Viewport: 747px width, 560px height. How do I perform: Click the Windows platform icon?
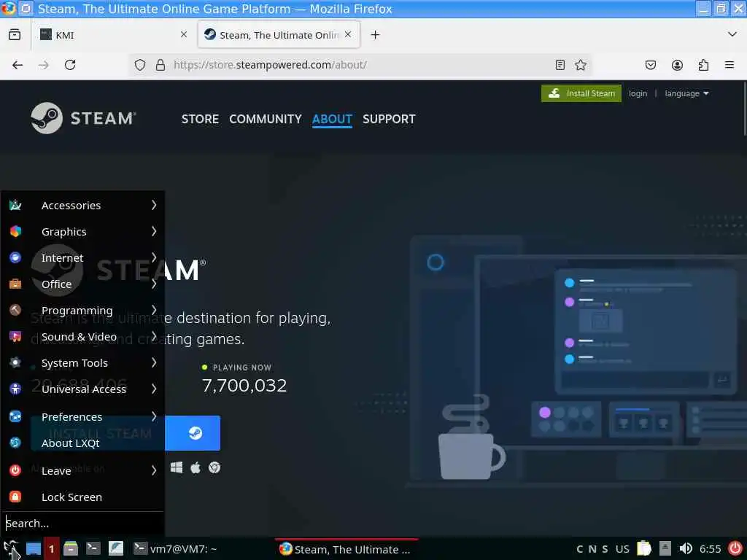tap(177, 467)
